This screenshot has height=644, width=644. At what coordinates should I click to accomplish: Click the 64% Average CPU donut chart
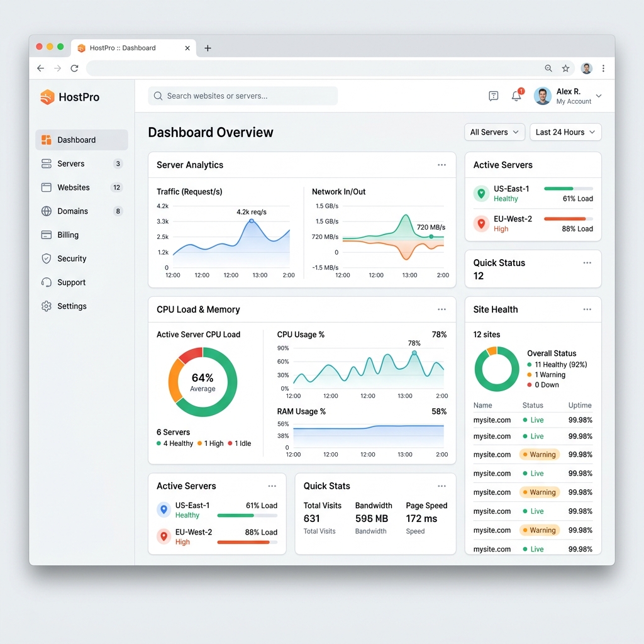(203, 382)
